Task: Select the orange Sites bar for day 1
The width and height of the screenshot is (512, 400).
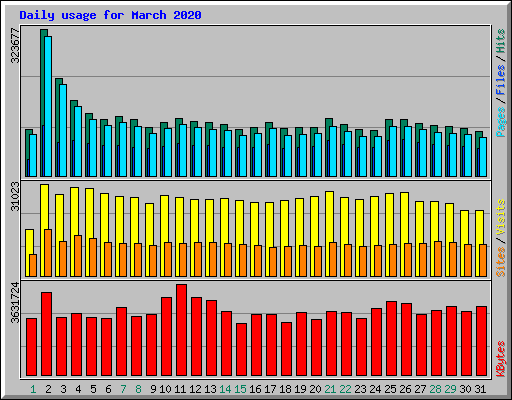Action: pos(33,265)
